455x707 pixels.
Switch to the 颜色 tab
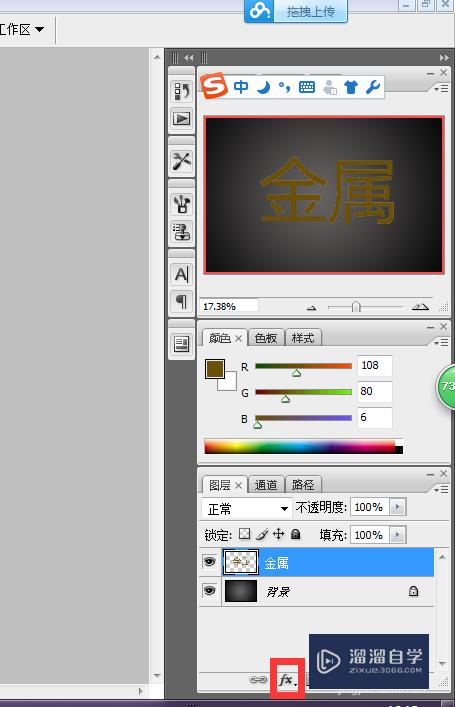220,338
